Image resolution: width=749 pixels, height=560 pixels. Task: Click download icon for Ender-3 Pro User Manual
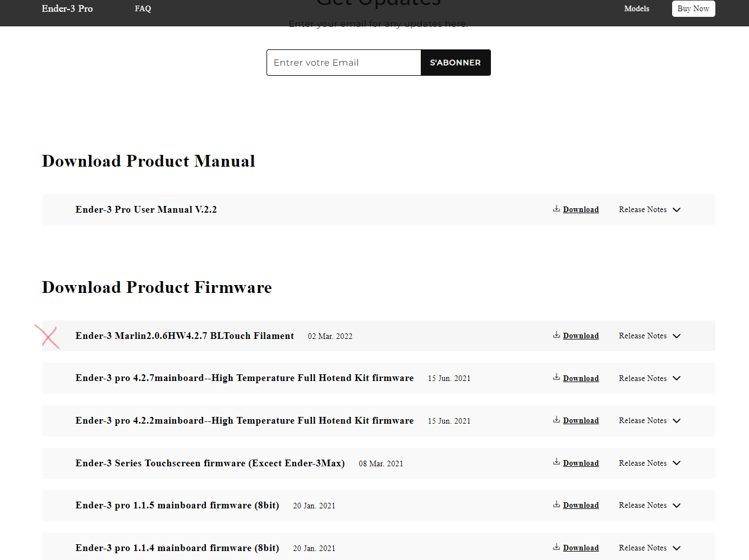point(557,209)
